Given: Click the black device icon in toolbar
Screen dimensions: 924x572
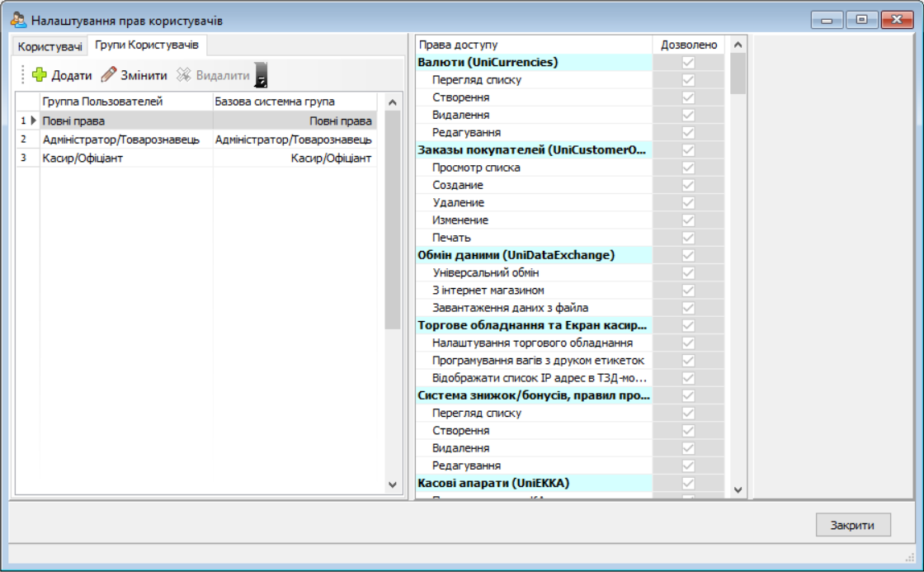Looking at the screenshot, I should pyautogui.click(x=261, y=75).
